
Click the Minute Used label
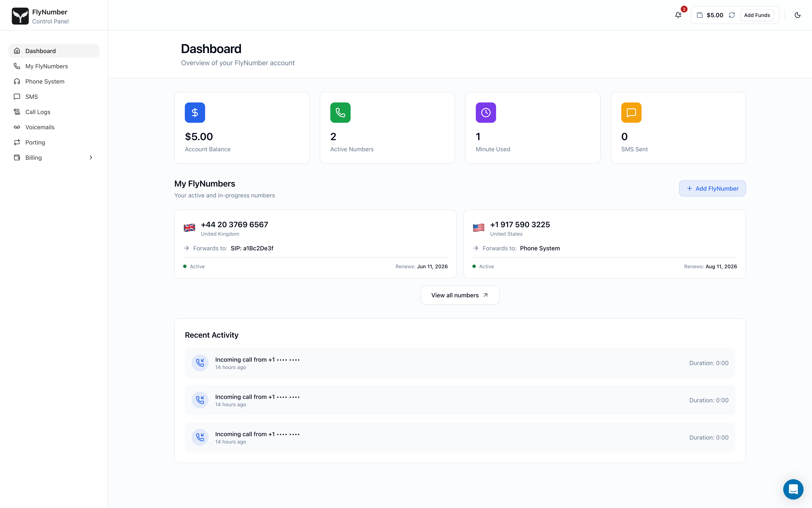coord(493,149)
